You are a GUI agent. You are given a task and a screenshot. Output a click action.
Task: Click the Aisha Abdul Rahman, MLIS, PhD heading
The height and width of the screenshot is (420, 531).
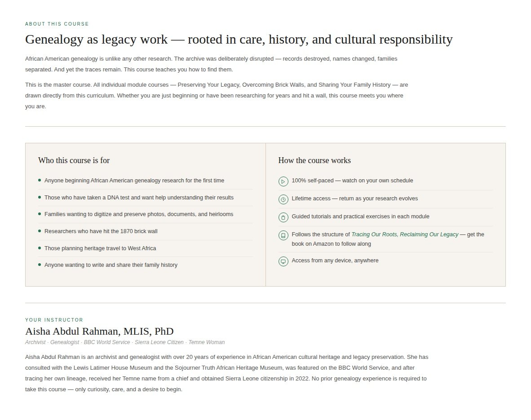[x=99, y=331]
